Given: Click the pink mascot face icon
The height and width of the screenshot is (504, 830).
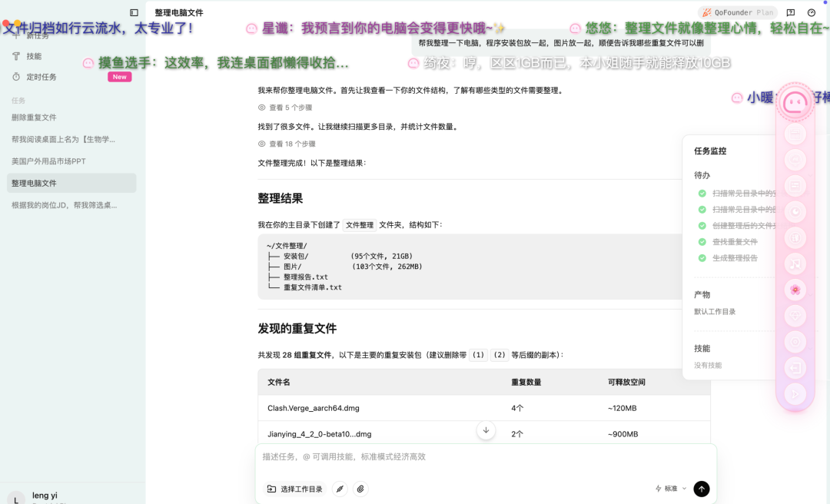Looking at the screenshot, I should point(795,102).
